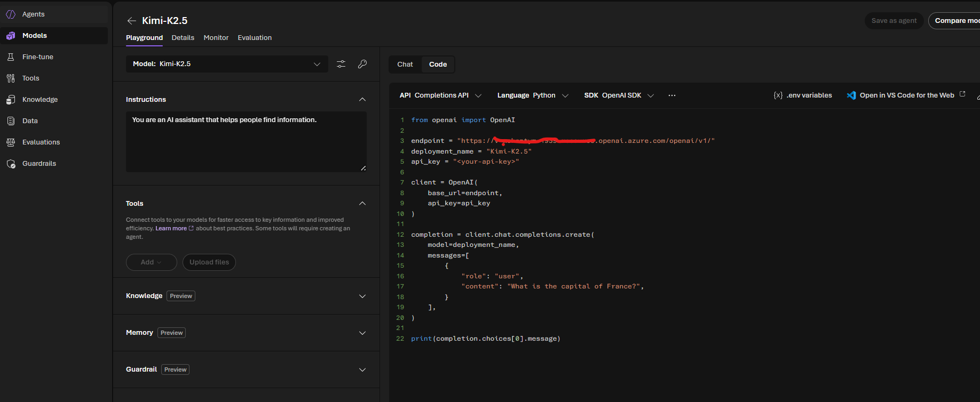Image resolution: width=980 pixels, height=402 pixels.
Task: Switch to the Monitor tab
Action: pyautogui.click(x=216, y=38)
